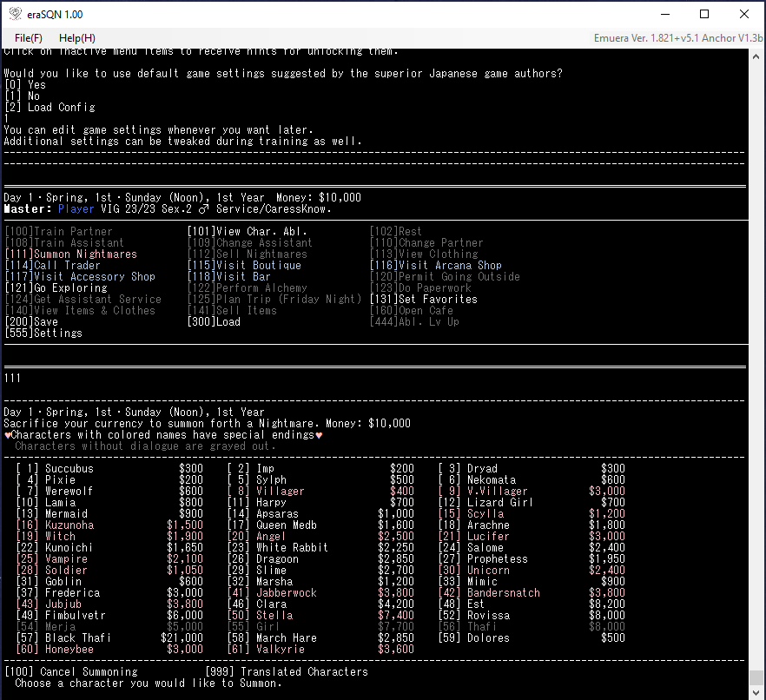Open [555] Settings

[x=43, y=333]
